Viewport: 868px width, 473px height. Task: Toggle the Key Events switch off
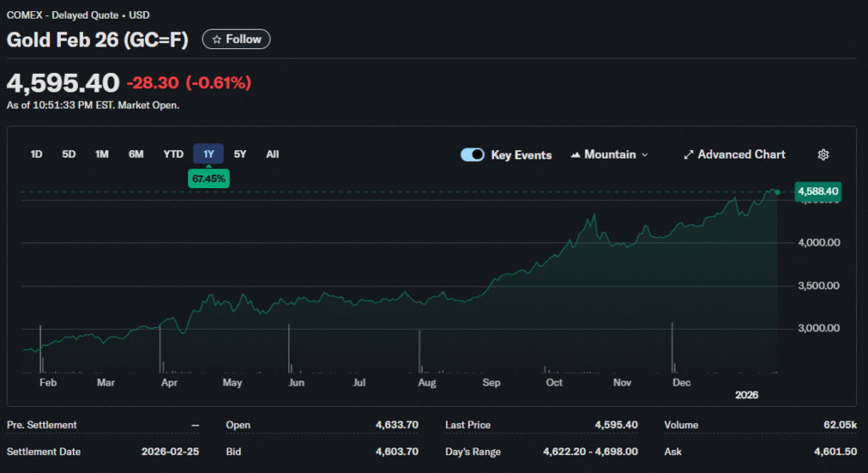(x=472, y=154)
